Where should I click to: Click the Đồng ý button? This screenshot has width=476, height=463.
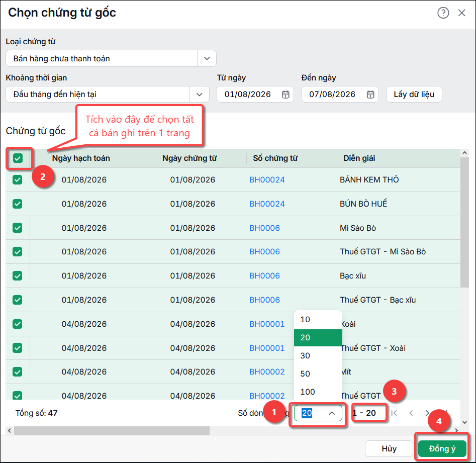click(x=442, y=448)
